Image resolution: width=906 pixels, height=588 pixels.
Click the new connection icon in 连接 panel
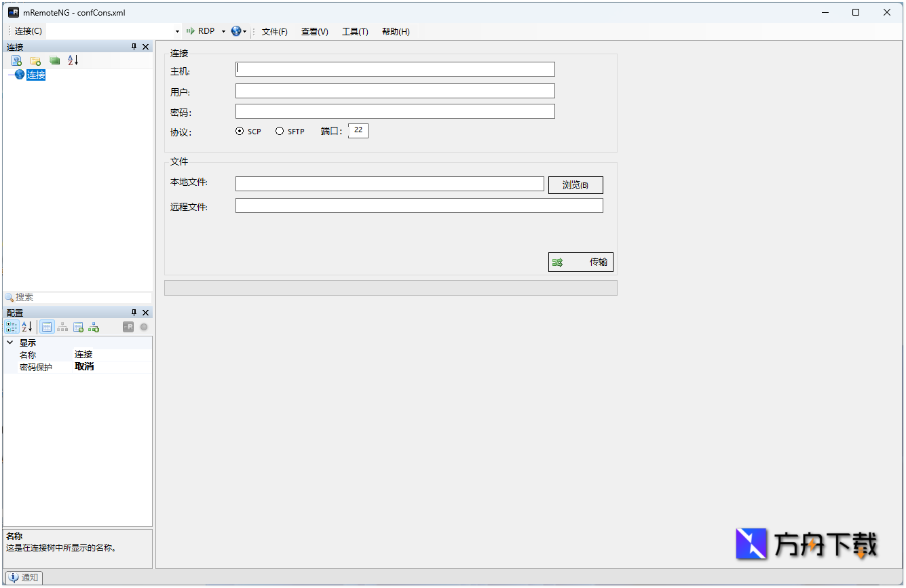coord(16,60)
